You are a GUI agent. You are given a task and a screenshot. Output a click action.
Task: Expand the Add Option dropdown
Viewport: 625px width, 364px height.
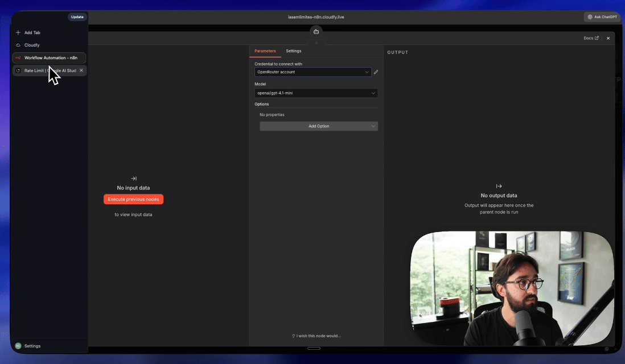coord(319,126)
